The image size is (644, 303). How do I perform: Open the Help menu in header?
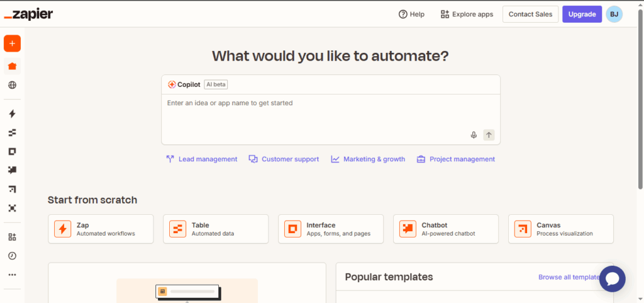[x=411, y=14]
